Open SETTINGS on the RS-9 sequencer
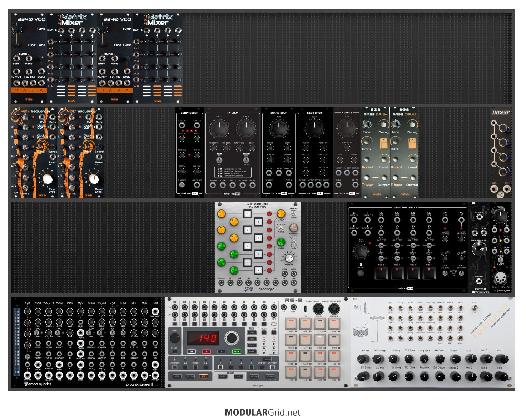Screen dimensions: 526x420 (270, 376)
